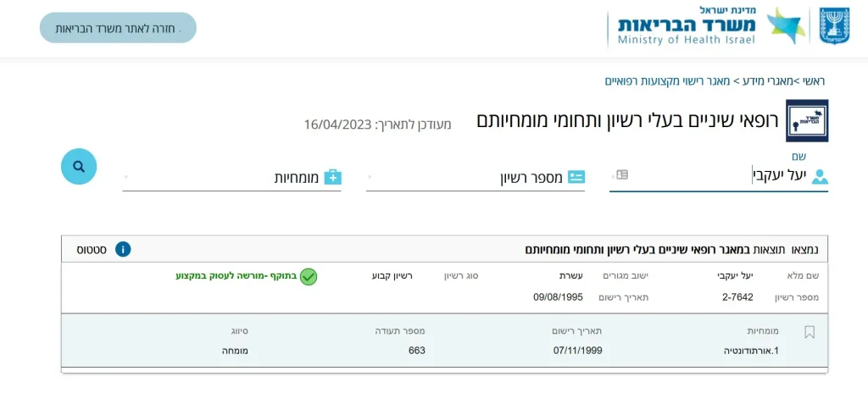Click the blue status info icon

pyautogui.click(x=123, y=249)
